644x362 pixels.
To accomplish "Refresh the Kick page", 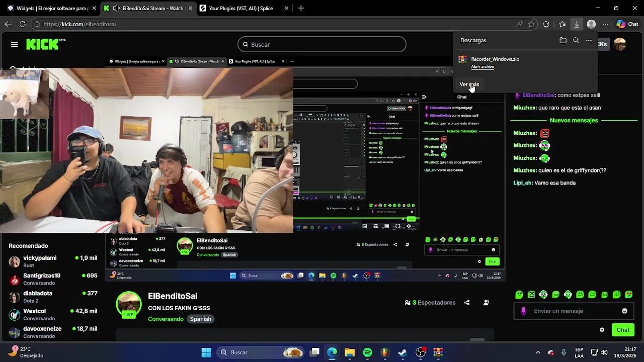I will click(x=22, y=24).
